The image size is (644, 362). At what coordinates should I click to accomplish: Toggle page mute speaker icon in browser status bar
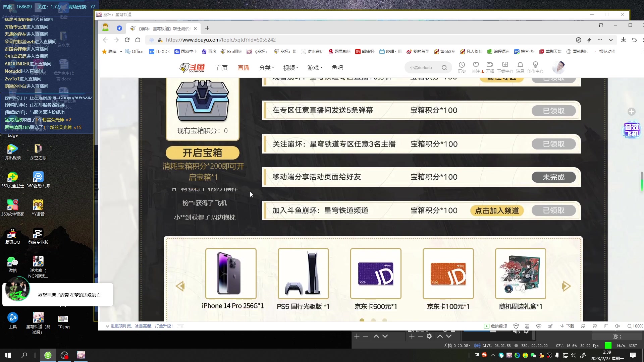point(617,326)
